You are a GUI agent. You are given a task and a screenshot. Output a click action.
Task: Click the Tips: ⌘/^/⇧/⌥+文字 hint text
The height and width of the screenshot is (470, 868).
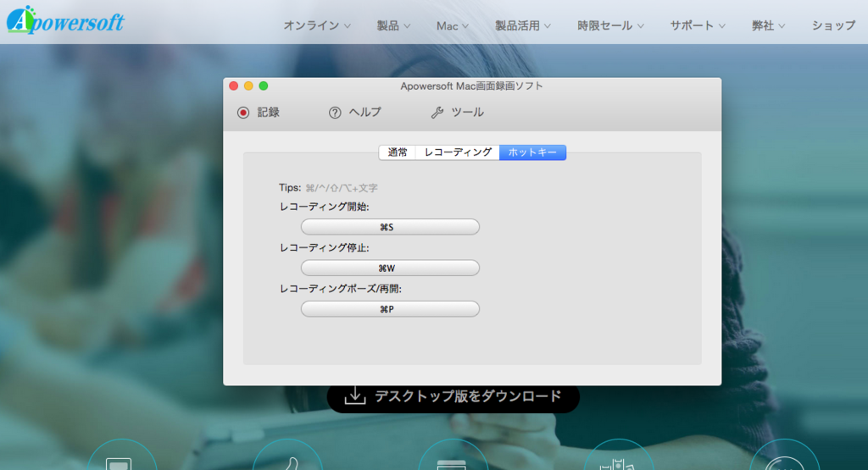328,188
